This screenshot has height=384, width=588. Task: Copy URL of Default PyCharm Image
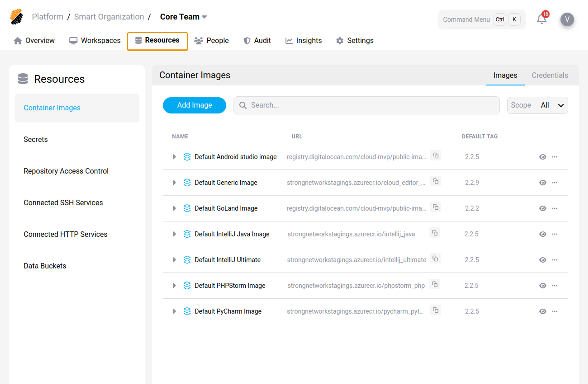pos(436,310)
